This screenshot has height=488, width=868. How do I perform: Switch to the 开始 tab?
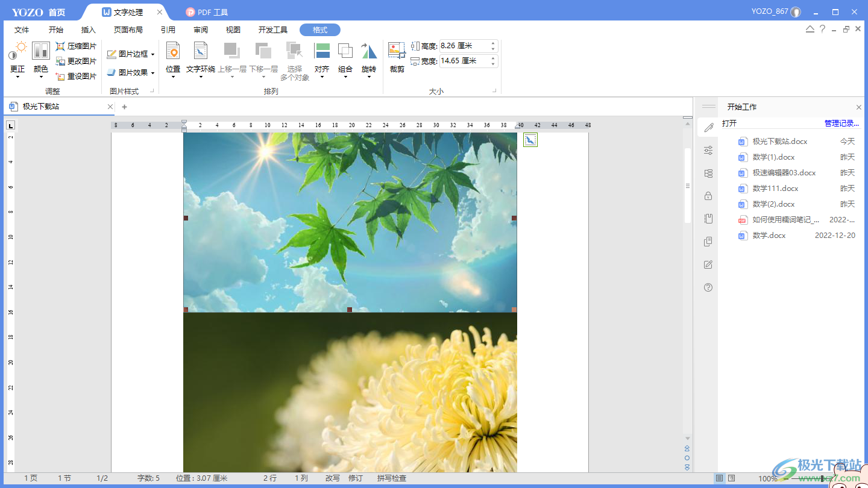(56, 30)
